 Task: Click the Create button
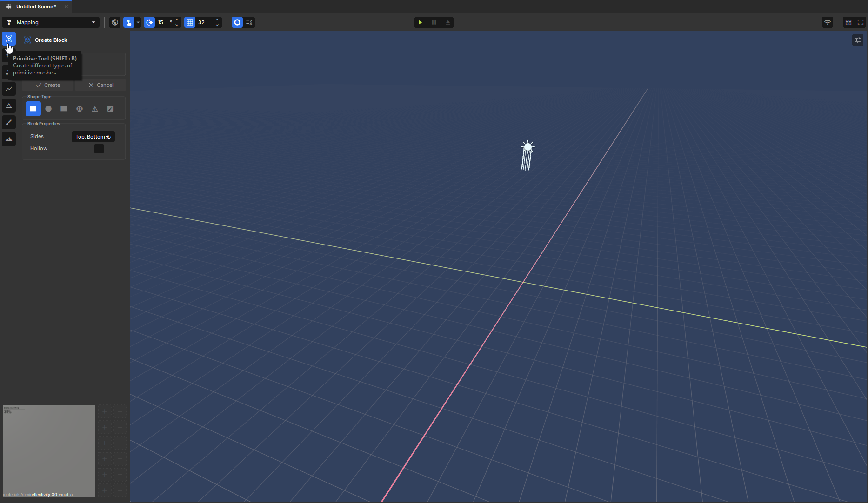48,85
